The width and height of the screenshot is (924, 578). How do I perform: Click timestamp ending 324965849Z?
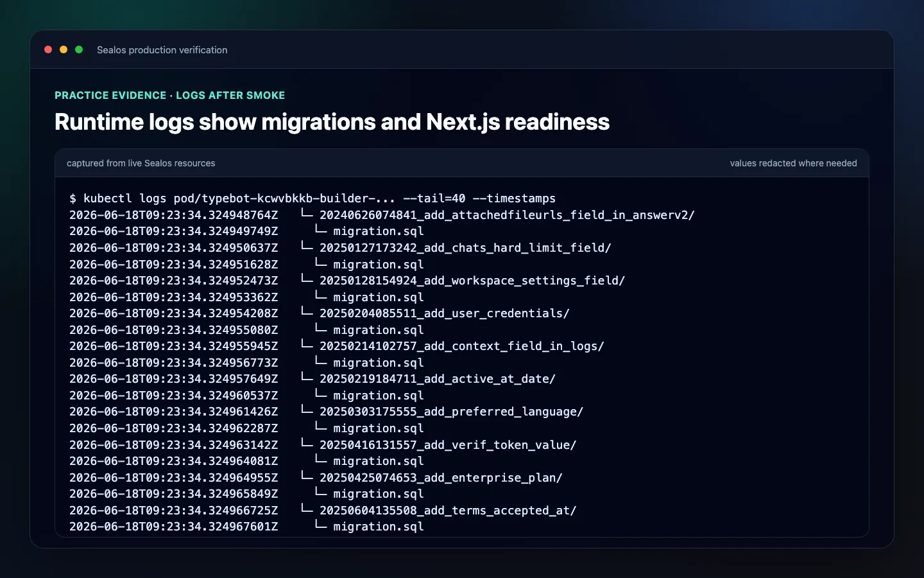point(174,494)
